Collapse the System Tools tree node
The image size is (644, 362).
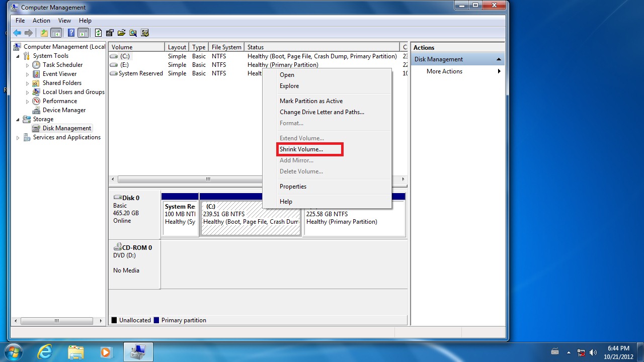coord(19,56)
